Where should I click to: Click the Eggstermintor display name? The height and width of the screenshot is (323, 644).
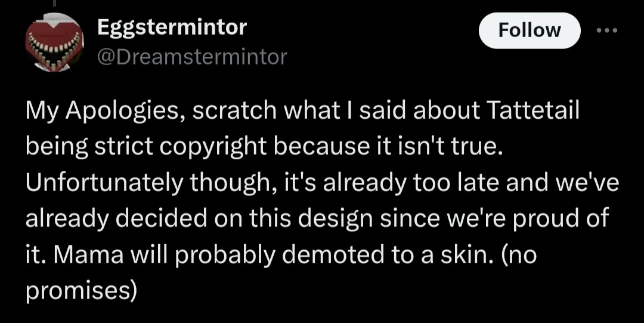point(171,26)
